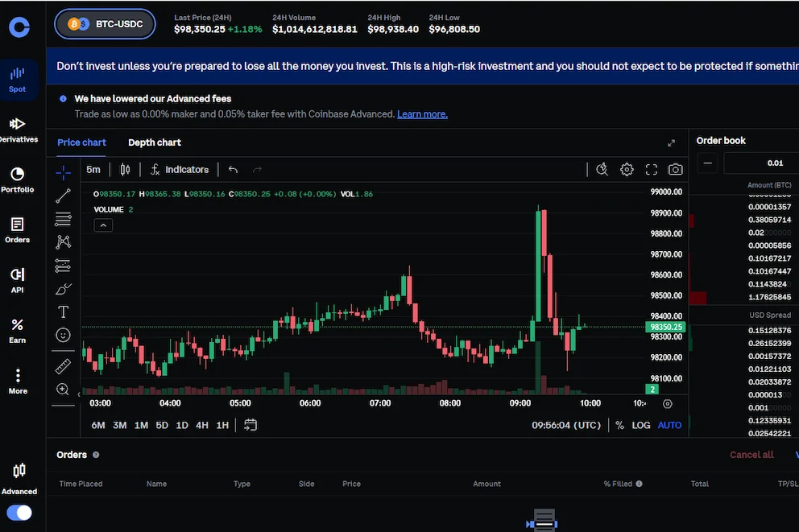Click the 0.15128376 order book amount
799x532 pixels.
769,331
